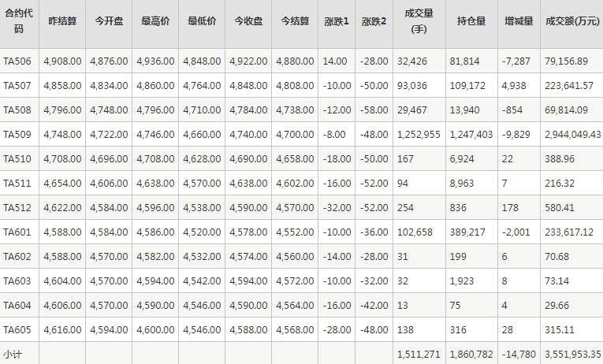Click TA603 previous settlement 4,604.00
Viewport: 603px width, 364px height.
tap(62, 281)
